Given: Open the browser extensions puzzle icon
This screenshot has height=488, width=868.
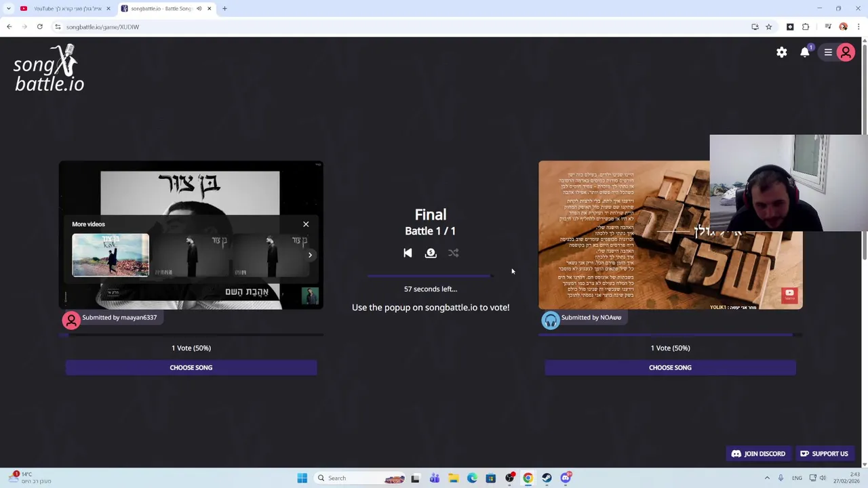Looking at the screenshot, I should [x=806, y=26].
